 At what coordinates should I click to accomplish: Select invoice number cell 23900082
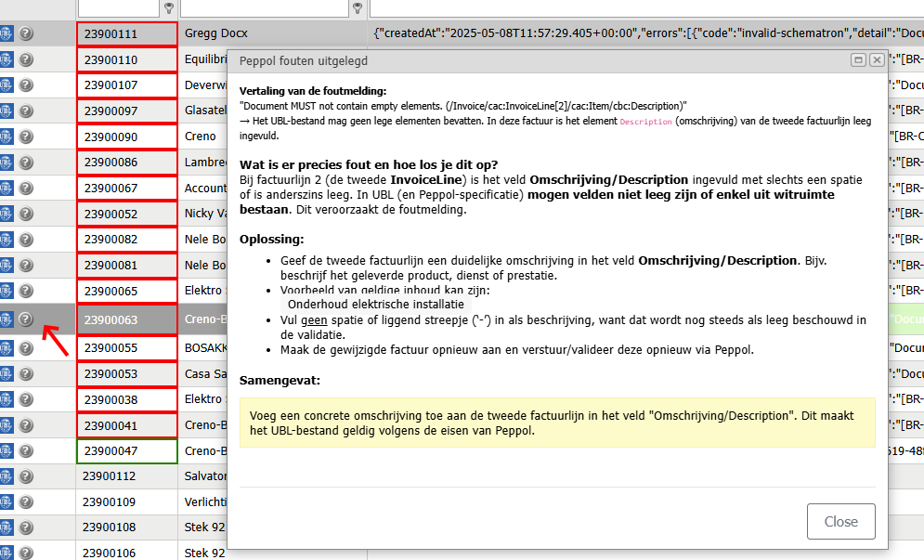coord(126,240)
